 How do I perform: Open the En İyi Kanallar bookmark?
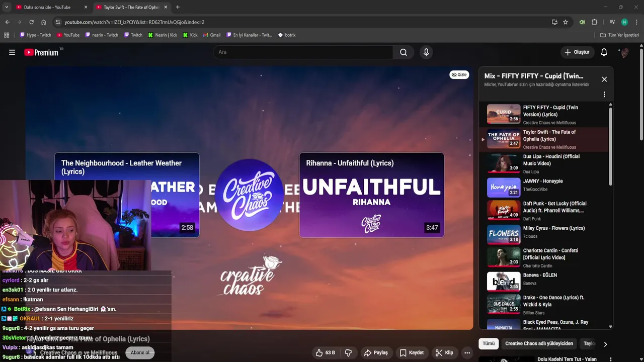coord(249,35)
